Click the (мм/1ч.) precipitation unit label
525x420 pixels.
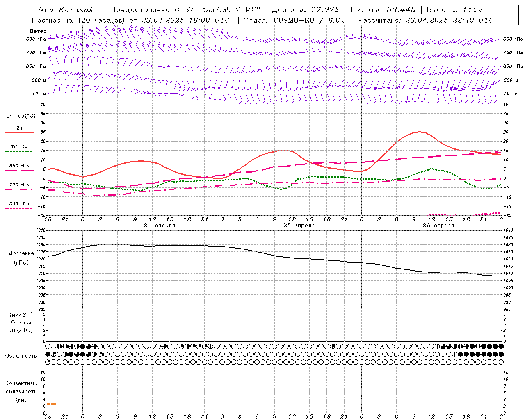21,330
